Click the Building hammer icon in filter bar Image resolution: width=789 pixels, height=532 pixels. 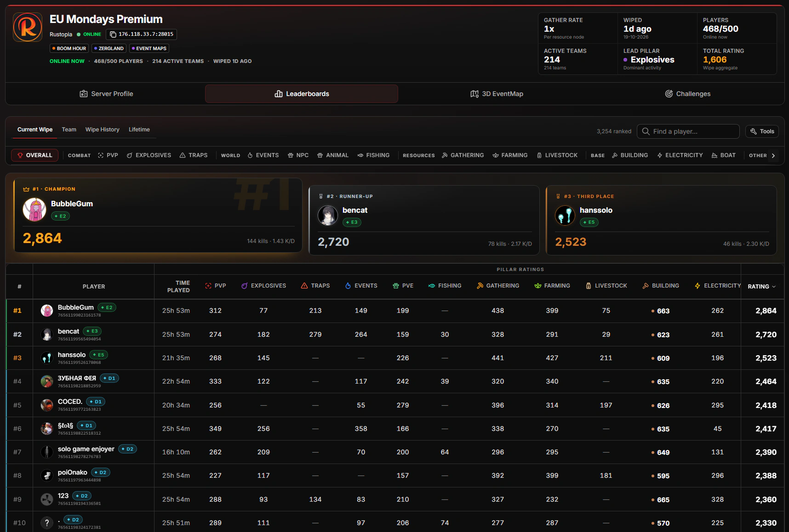pos(615,155)
